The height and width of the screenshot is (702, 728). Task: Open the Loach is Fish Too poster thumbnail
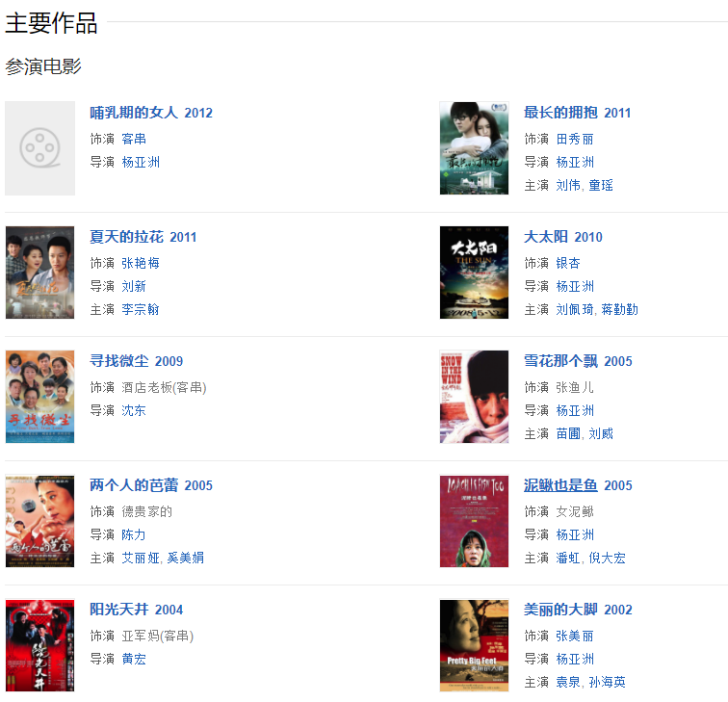point(474,521)
